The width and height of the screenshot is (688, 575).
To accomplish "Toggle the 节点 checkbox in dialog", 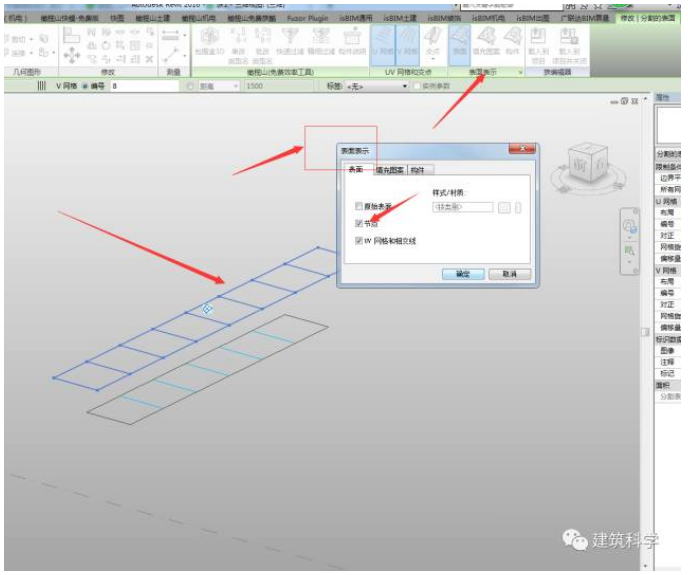I will [358, 223].
